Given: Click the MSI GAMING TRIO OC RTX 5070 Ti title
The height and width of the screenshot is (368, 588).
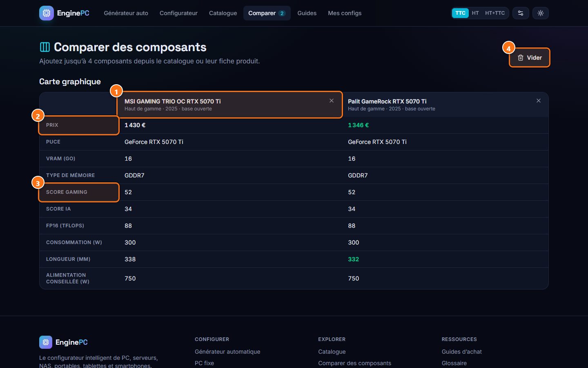Looking at the screenshot, I should click(x=172, y=101).
